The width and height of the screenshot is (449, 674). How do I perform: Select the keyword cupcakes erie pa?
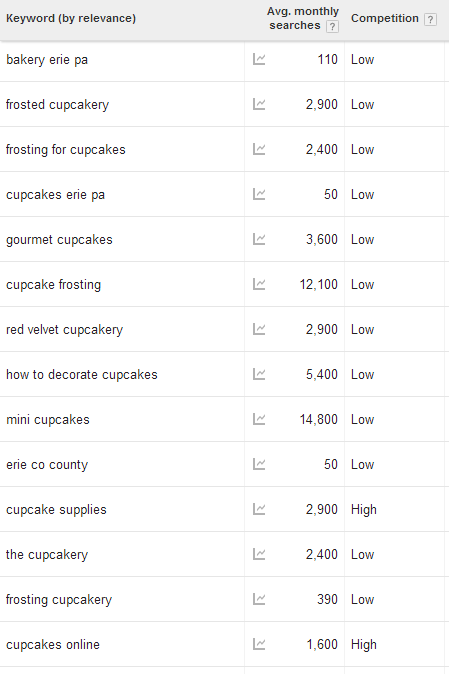[x=55, y=195]
